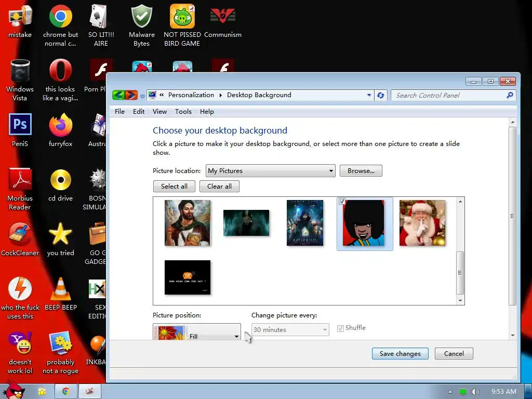Open the furryfox Firefox icon
Image resolution: width=532 pixels, height=399 pixels.
60,130
